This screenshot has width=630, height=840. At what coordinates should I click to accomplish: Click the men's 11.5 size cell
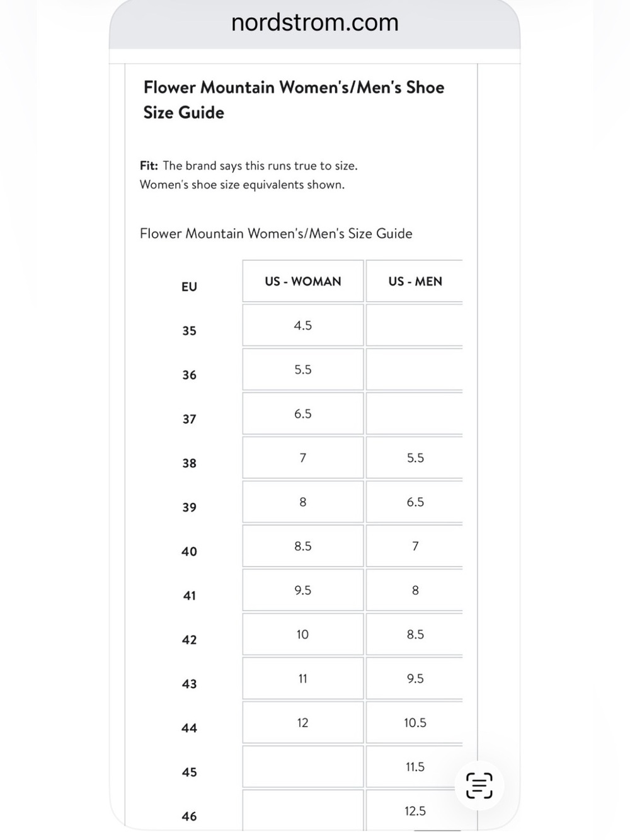pyautogui.click(x=415, y=766)
